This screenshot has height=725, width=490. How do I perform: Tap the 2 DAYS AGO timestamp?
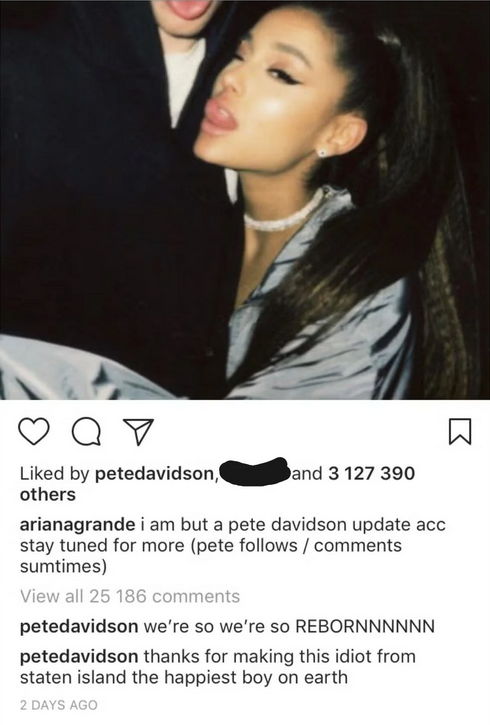click(x=59, y=705)
